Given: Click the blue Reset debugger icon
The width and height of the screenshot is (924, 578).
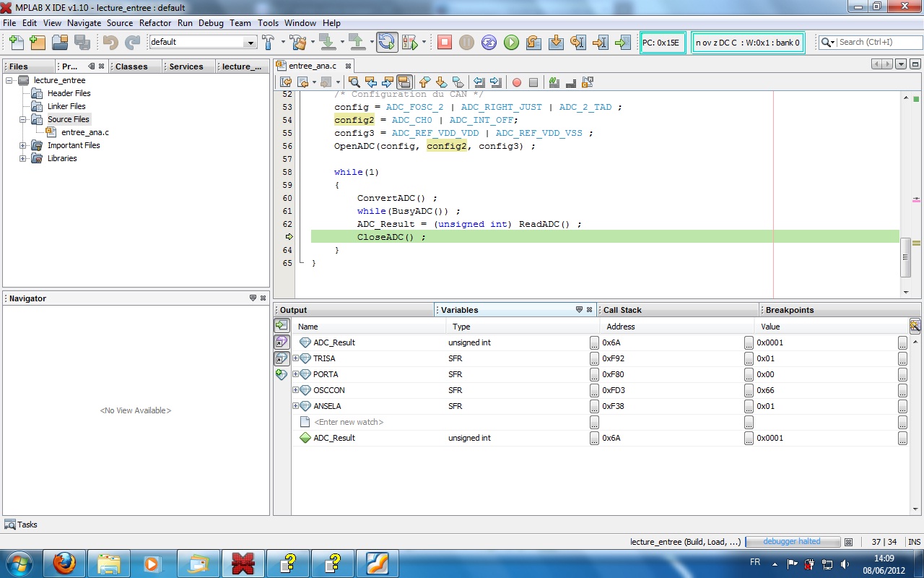Looking at the screenshot, I should coord(489,43).
